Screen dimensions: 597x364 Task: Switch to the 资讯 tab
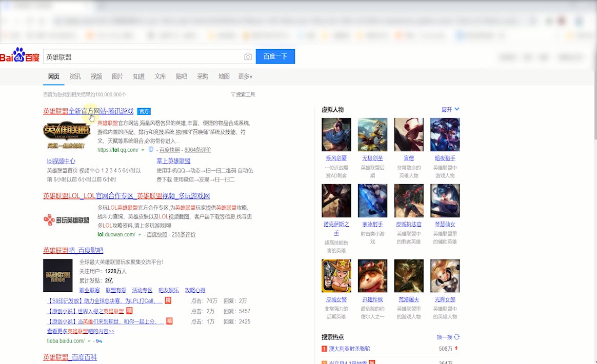[75, 76]
